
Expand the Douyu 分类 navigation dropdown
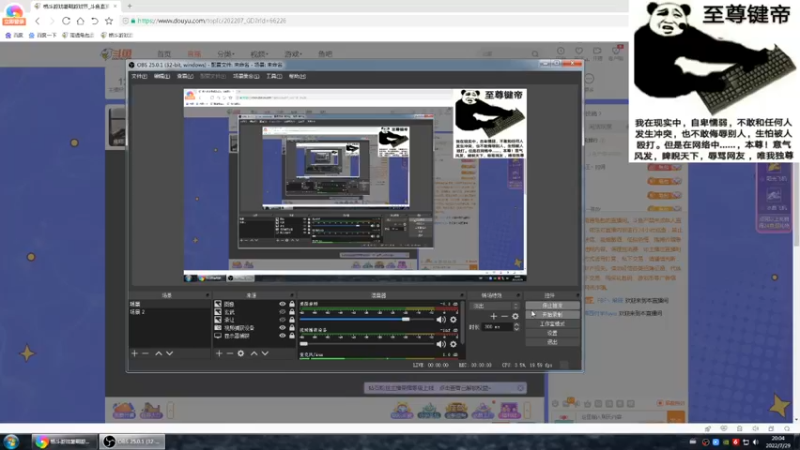[x=226, y=54]
